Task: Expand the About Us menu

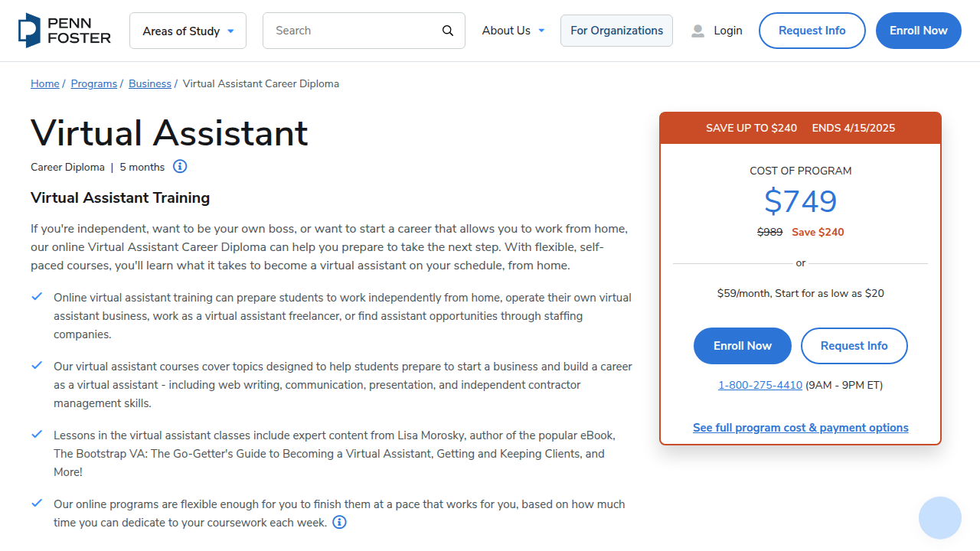Action: [513, 31]
